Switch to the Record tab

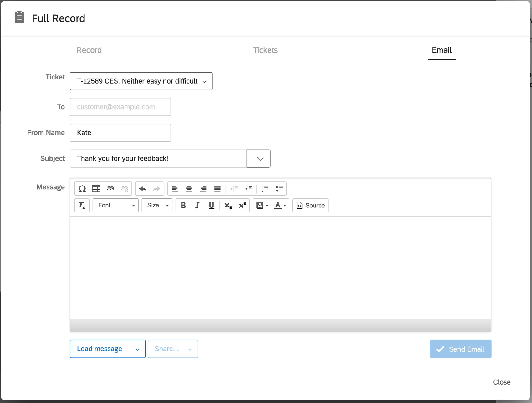89,50
